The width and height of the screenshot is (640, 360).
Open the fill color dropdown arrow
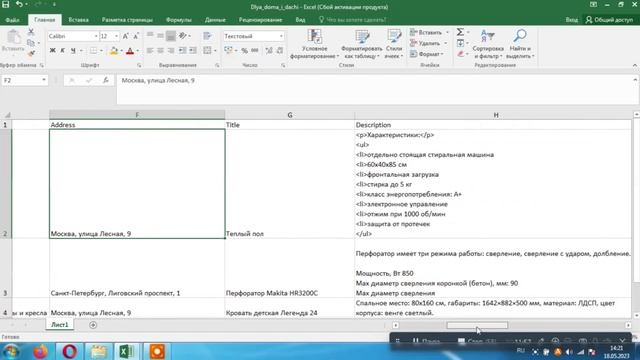pyautogui.click(x=122, y=51)
